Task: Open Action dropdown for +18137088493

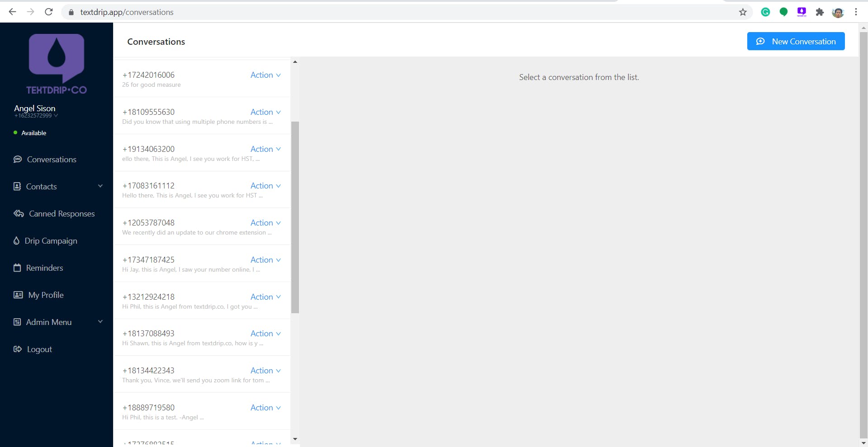Action: [x=266, y=334]
